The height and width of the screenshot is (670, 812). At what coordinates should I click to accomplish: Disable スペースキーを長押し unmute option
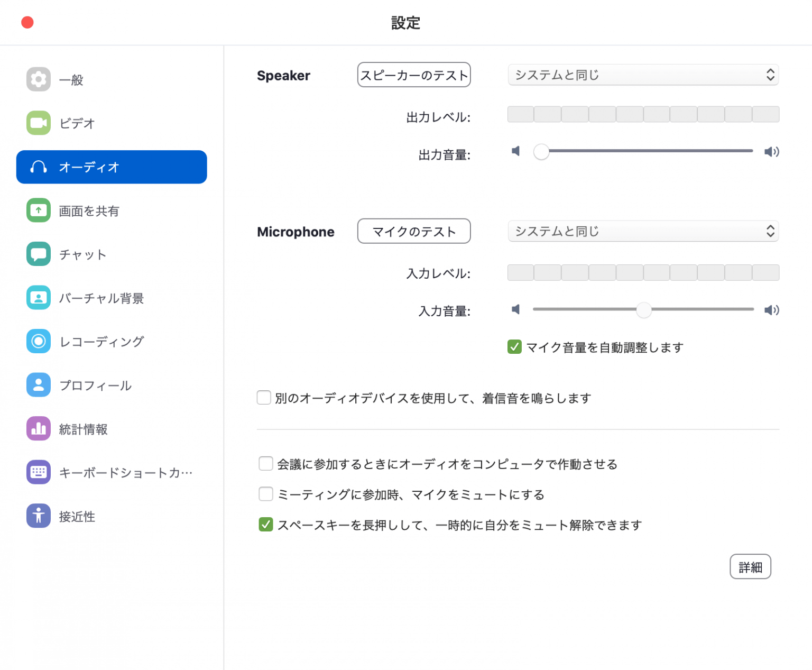point(266,524)
